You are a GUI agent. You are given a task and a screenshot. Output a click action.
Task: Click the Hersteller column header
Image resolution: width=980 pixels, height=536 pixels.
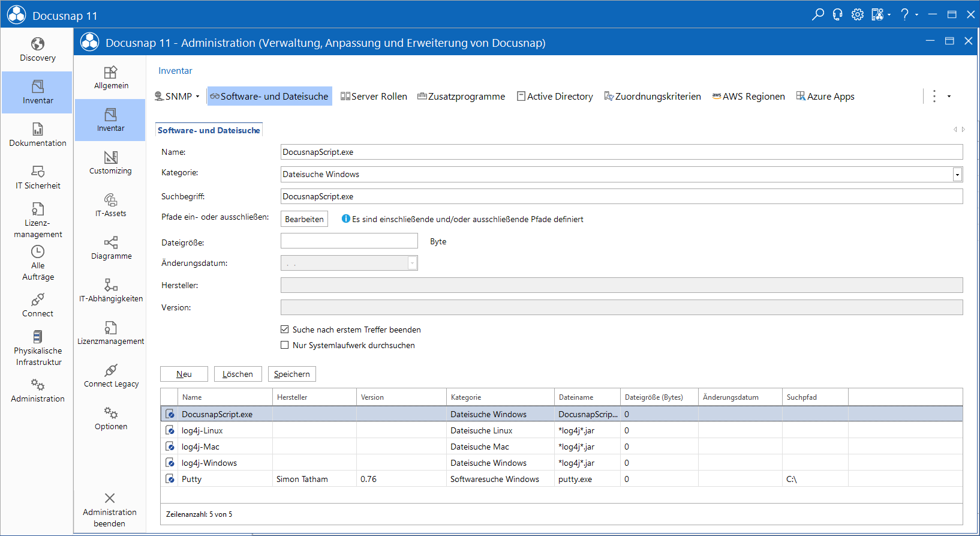(x=314, y=397)
